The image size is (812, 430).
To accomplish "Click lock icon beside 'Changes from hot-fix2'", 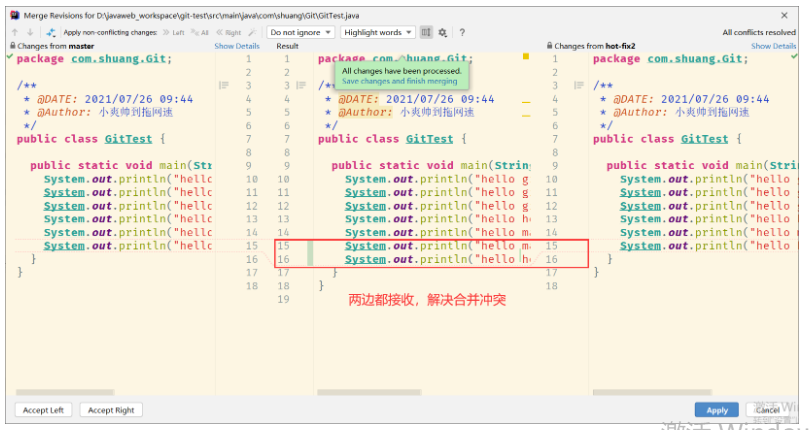I will 549,46.
